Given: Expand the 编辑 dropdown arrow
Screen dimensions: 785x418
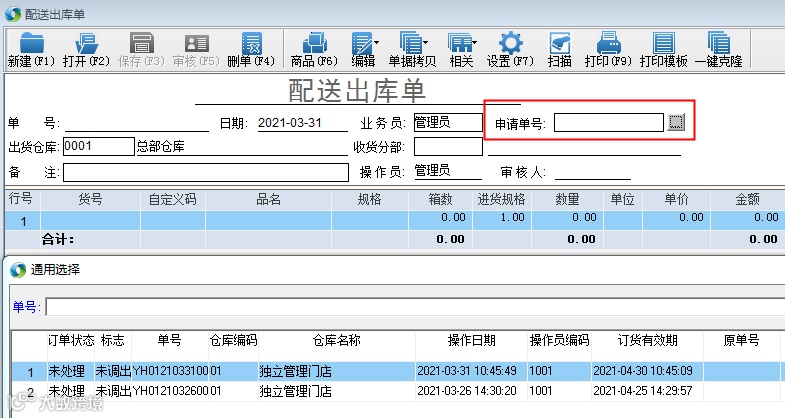Looking at the screenshot, I should (376, 43).
